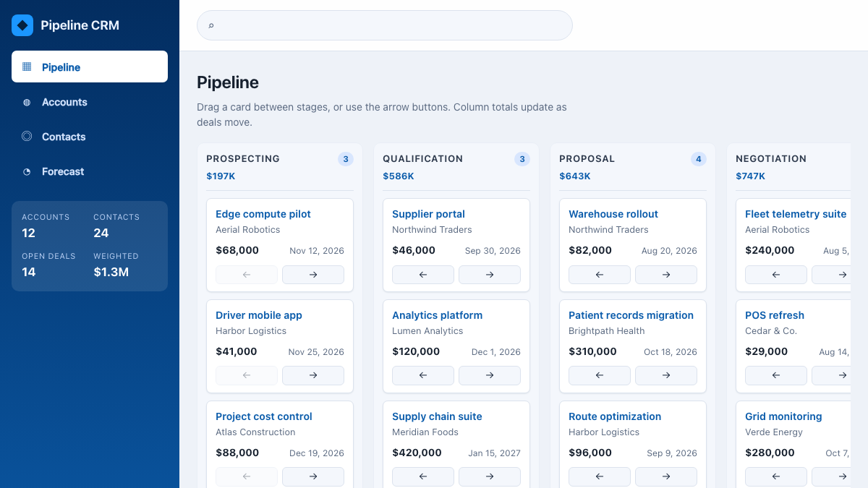Open the Warehouse rollout deal
This screenshot has height=488, width=868.
point(613,214)
